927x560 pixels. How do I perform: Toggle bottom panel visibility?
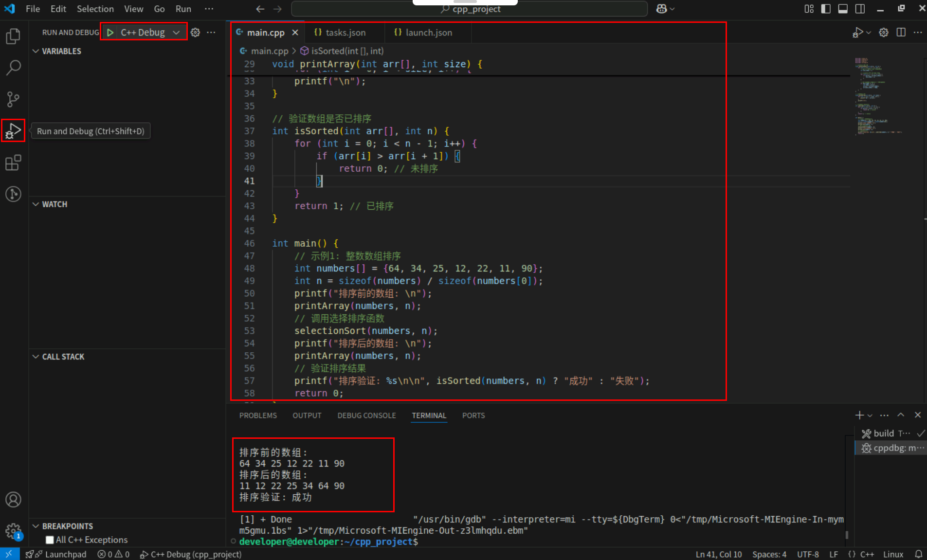click(843, 9)
